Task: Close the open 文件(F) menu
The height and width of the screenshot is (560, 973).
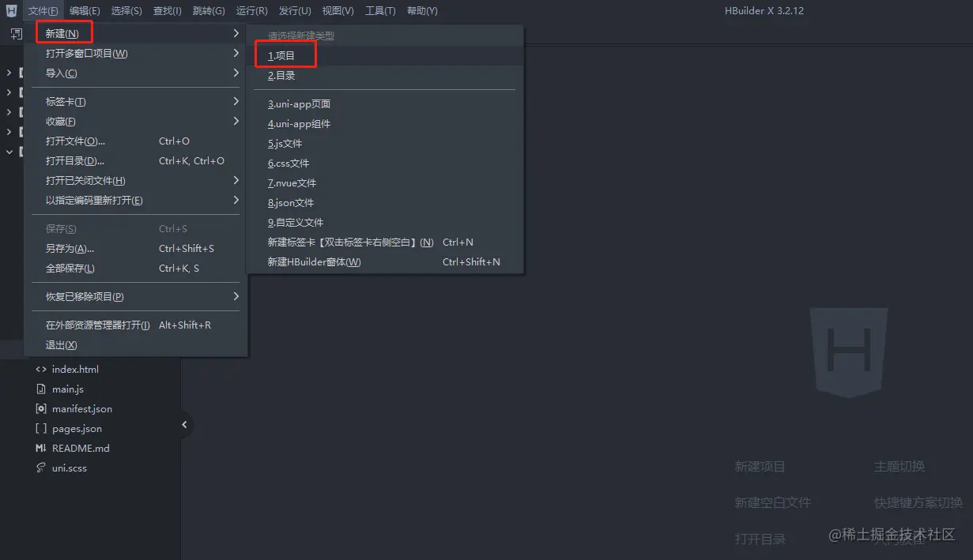Action: [43, 10]
